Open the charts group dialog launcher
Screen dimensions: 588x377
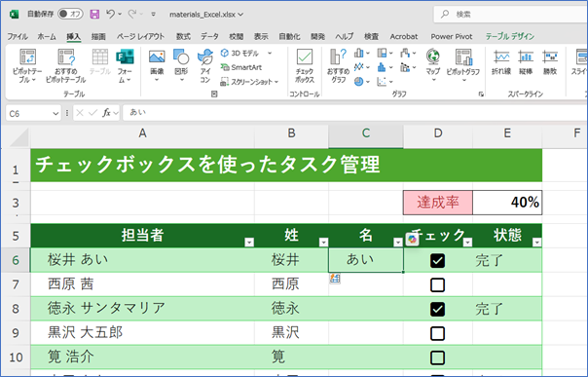pyautogui.click(x=481, y=94)
